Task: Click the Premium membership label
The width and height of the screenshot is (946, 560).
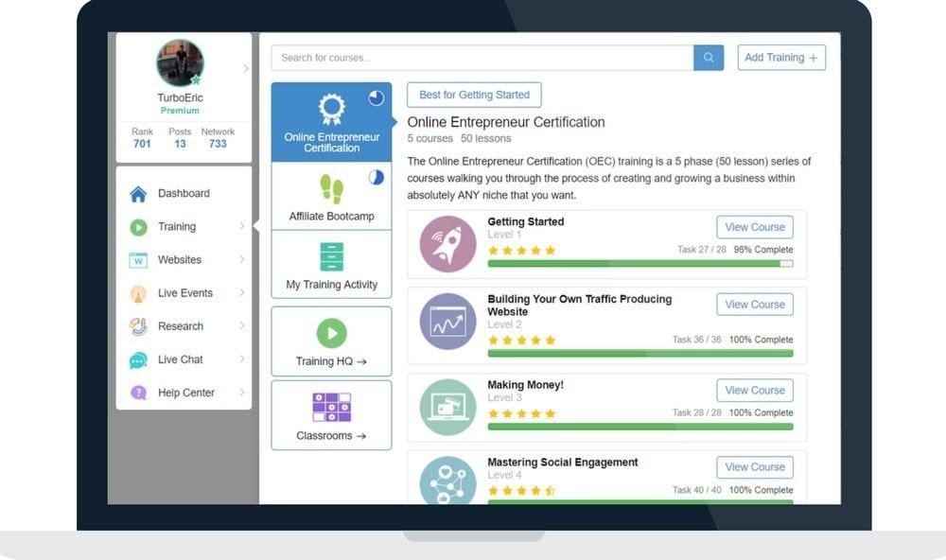Action: click(180, 111)
